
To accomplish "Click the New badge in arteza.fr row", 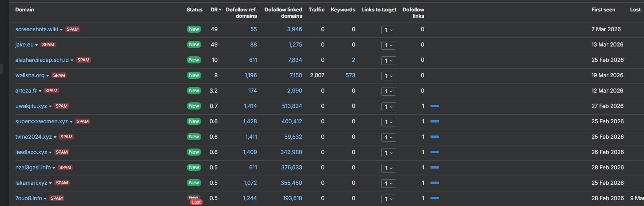I will 194,91.
